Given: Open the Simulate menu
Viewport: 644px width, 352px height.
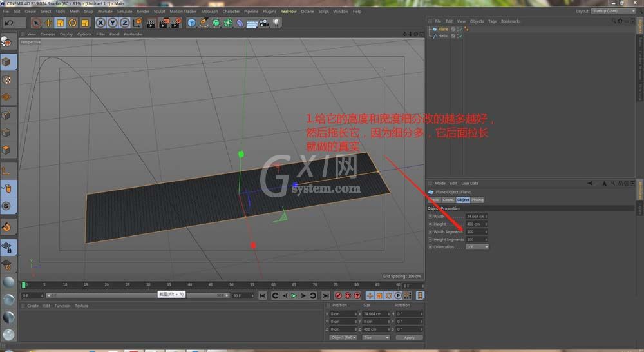Looking at the screenshot, I should click(124, 12).
